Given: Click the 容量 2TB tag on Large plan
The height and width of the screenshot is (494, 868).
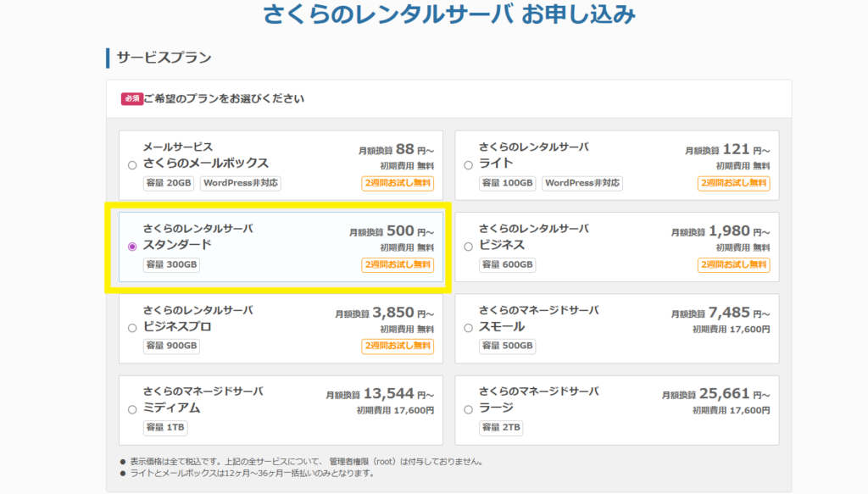Looking at the screenshot, I should (x=501, y=427).
